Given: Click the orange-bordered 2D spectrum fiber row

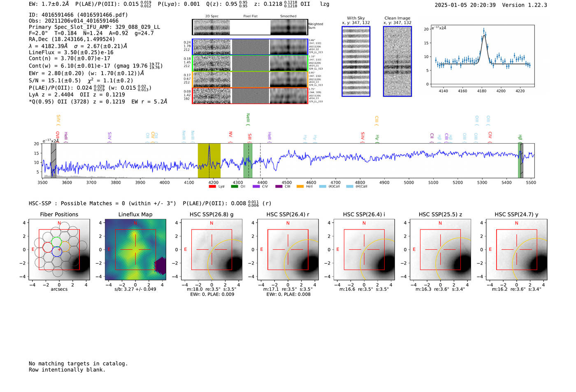Looking at the screenshot, I should pos(250,79).
